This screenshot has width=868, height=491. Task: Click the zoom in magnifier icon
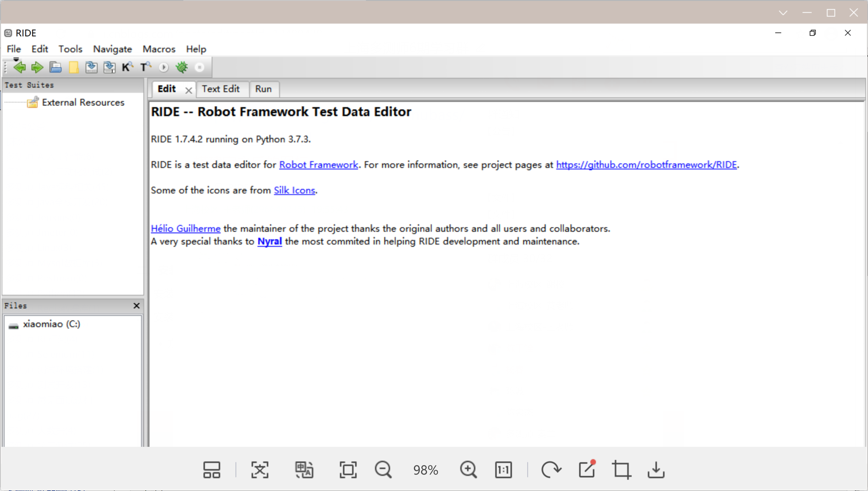click(468, 469)
